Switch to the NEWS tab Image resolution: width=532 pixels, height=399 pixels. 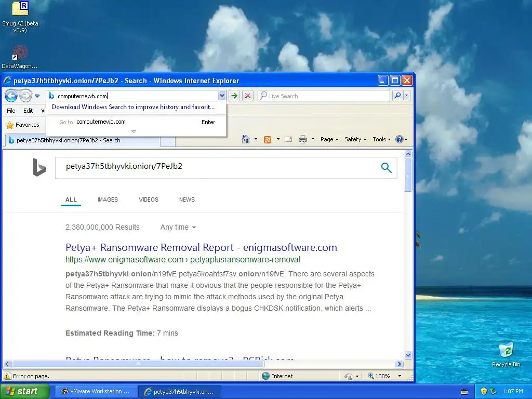187,199
